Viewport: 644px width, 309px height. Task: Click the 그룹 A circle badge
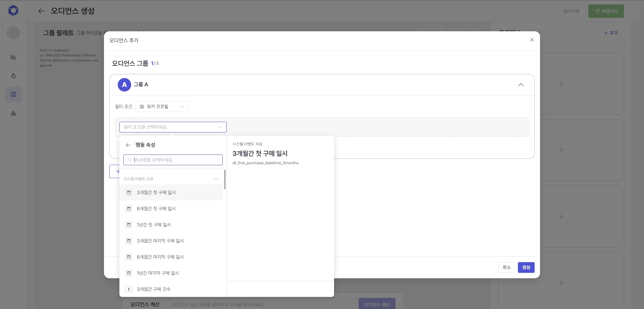click(x=124, y=85)
